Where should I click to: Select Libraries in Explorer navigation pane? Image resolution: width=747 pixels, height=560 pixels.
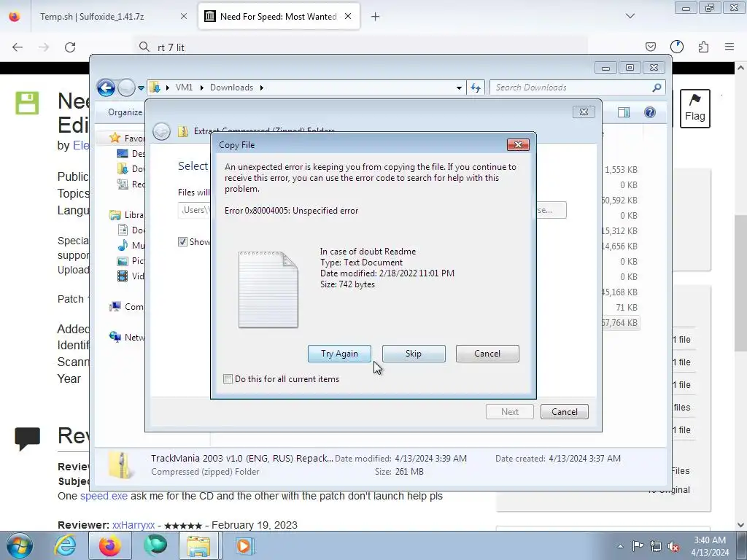click(x=127, y=215)
